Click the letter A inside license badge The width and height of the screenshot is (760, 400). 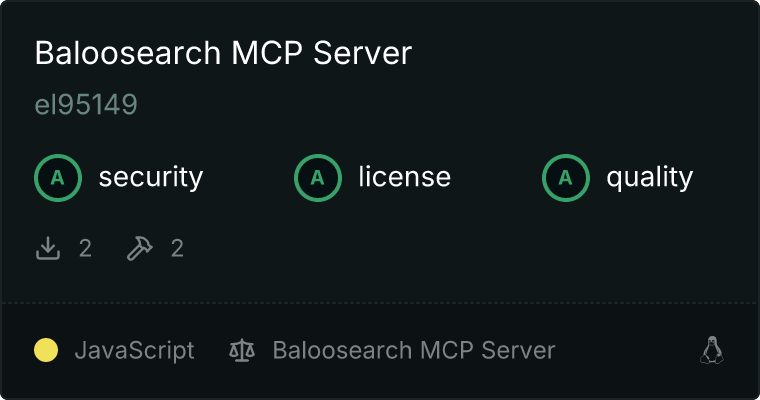pos(317,178)
